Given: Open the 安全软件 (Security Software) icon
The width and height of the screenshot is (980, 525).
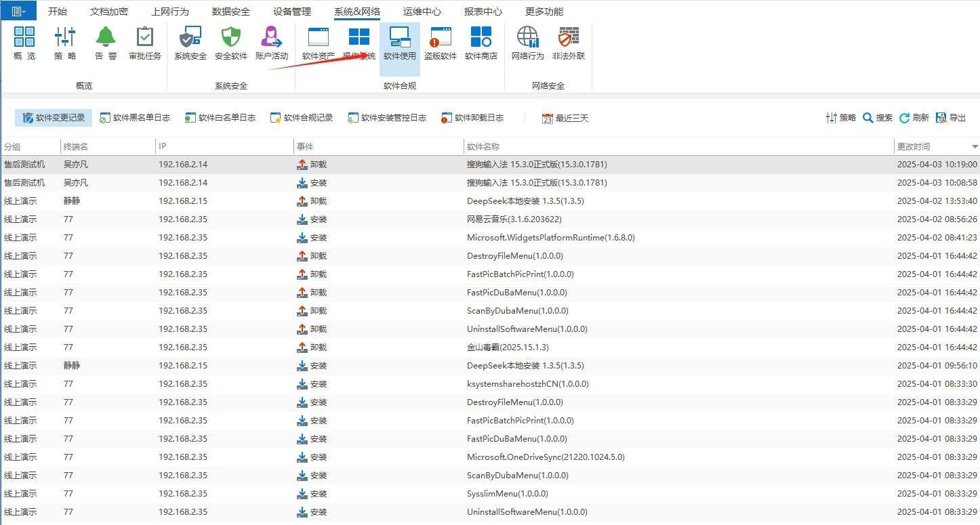Looking at the screenshot, I should click(230, 42).
